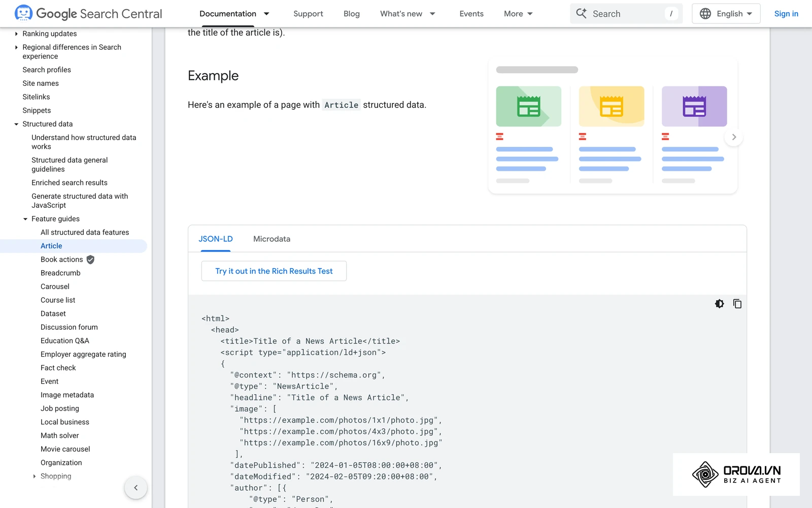The height and width of the screenshot is (508, 812).
Task: Open the English language selector
Action: click(x=726, y=14)
